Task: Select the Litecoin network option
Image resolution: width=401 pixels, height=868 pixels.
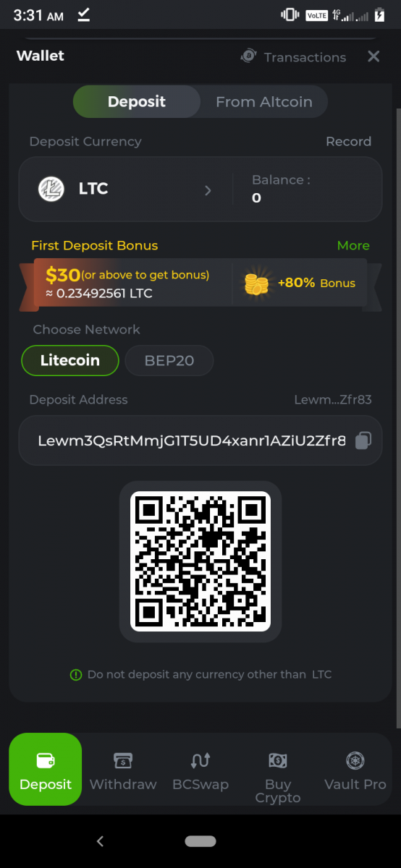Action: (70, 360)
